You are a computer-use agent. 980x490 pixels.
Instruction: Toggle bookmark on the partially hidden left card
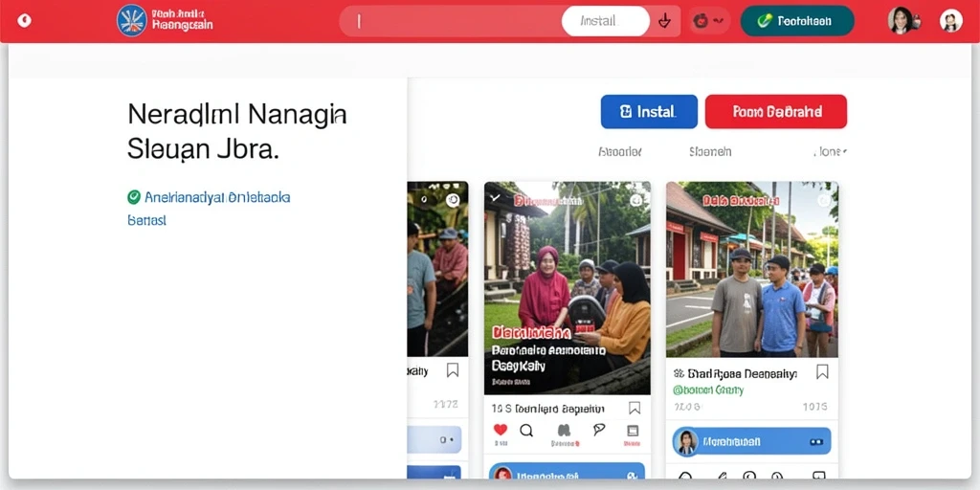pyautogui.click(x=453, y=370)
